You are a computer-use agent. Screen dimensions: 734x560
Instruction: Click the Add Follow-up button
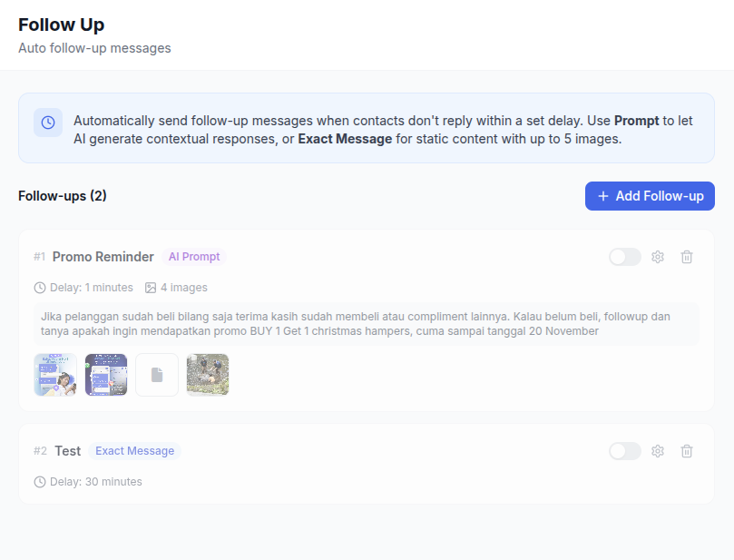tap(650, 196)
